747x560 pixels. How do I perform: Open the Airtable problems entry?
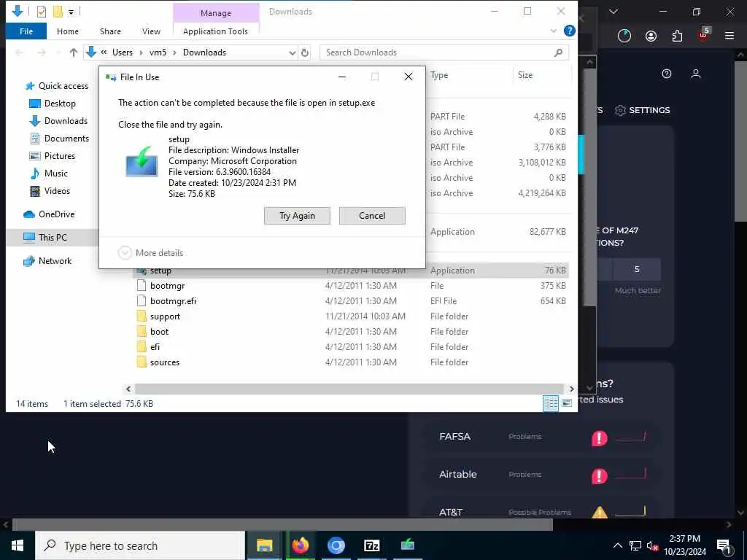click(543, 474)
